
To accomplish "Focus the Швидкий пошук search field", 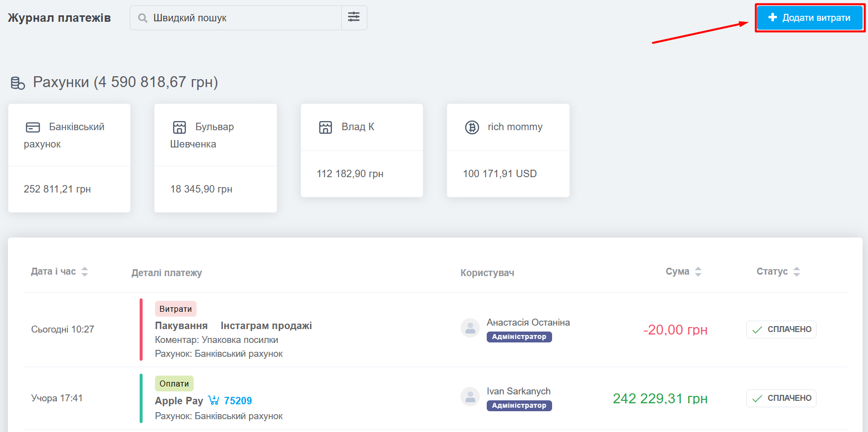I will (243, 18).
